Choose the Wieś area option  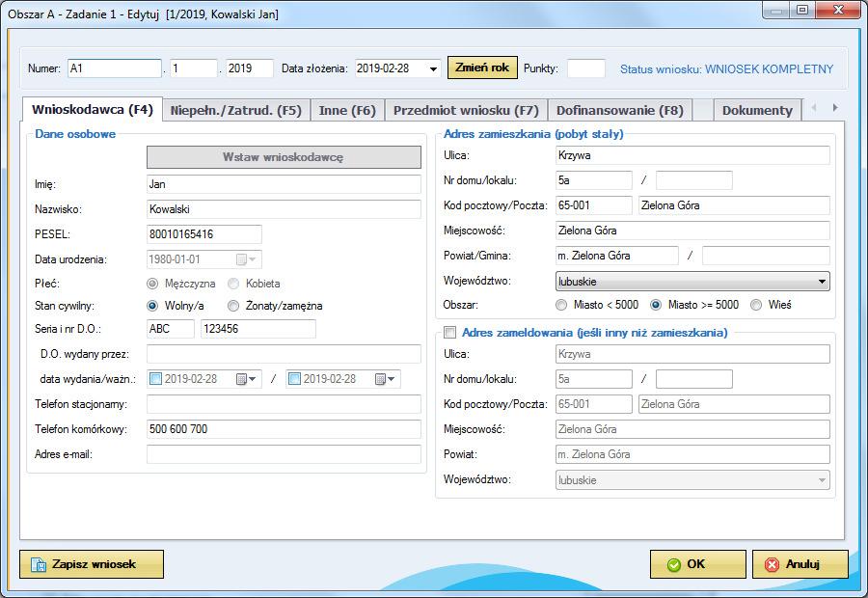click(x=756, y=305)
